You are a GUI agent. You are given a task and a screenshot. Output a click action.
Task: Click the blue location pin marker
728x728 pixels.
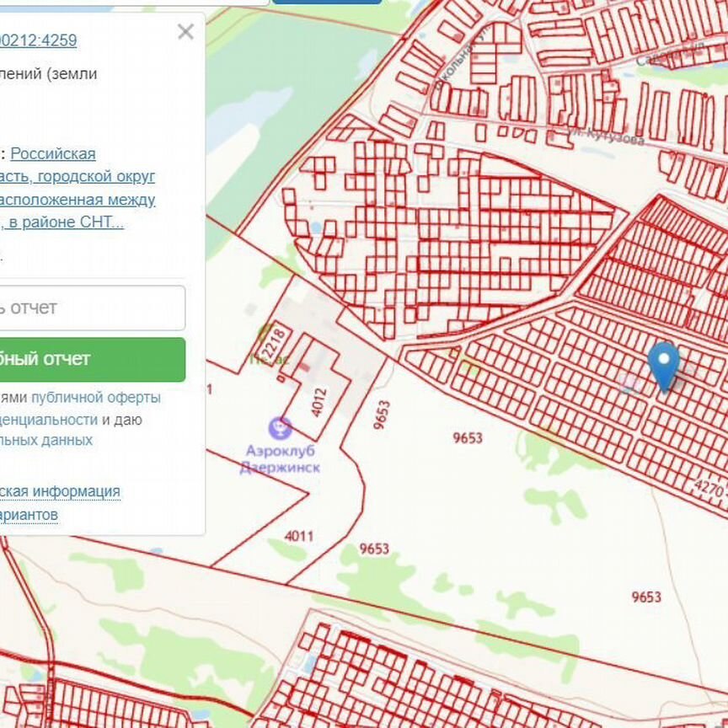(x=664, y=365)
